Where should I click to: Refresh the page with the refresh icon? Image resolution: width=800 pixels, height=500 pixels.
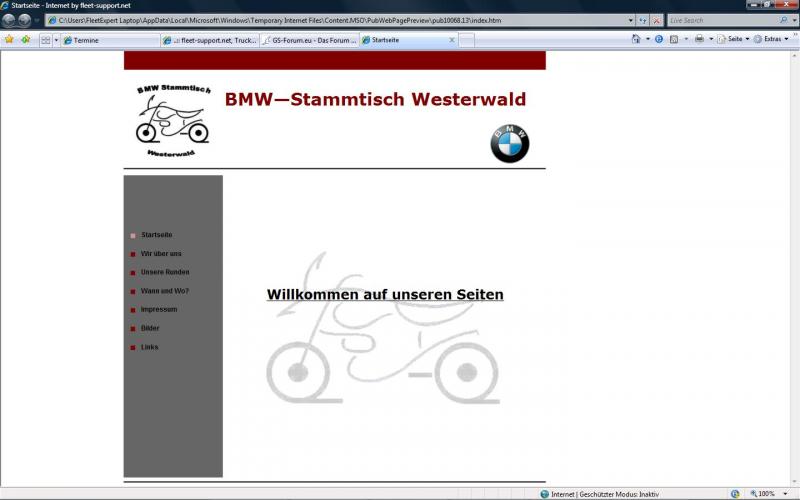pyautogui.click(x=643, y=20)
